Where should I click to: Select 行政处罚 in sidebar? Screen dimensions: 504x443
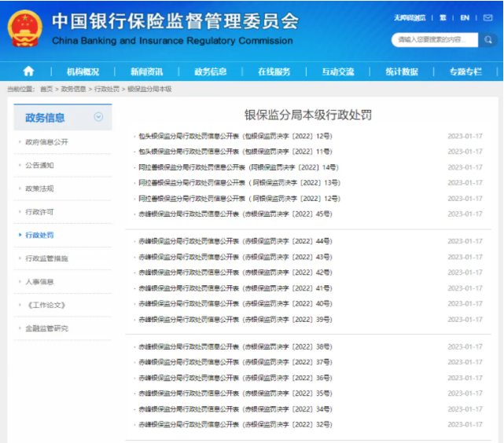click(x=39, y=235)
